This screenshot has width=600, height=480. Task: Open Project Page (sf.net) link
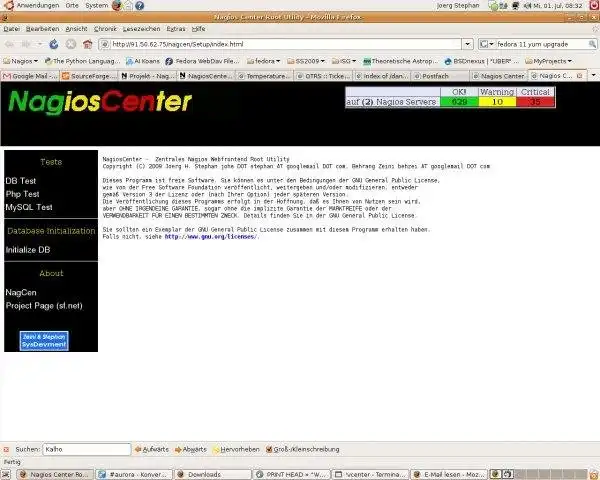click(x=44, y=305)
